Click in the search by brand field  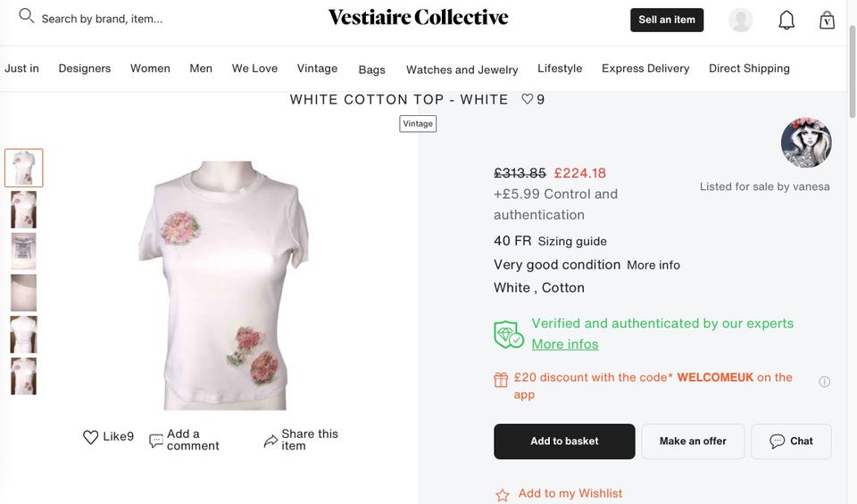point(102,19)
